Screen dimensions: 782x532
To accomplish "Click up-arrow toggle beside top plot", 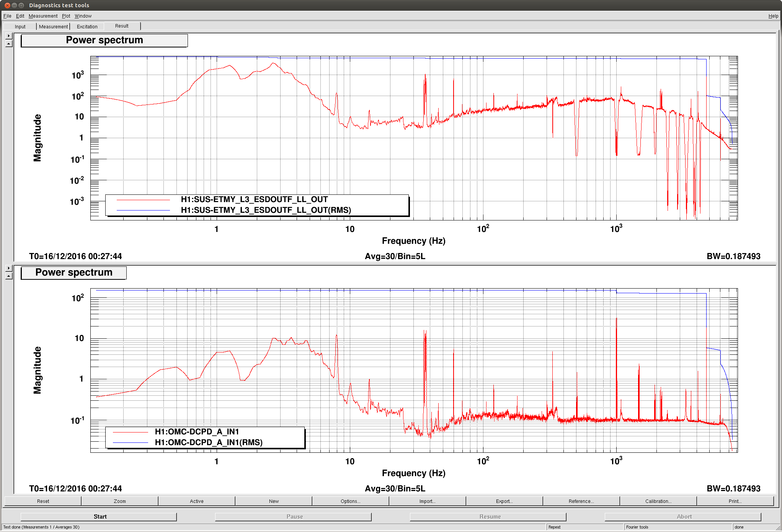I will coord(9,44).
